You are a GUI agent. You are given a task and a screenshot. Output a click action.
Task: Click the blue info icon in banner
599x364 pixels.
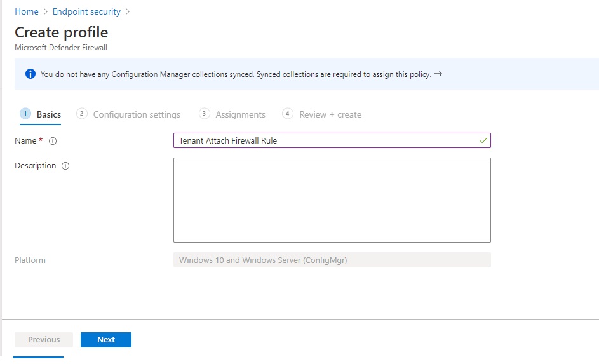click(30, 74)
